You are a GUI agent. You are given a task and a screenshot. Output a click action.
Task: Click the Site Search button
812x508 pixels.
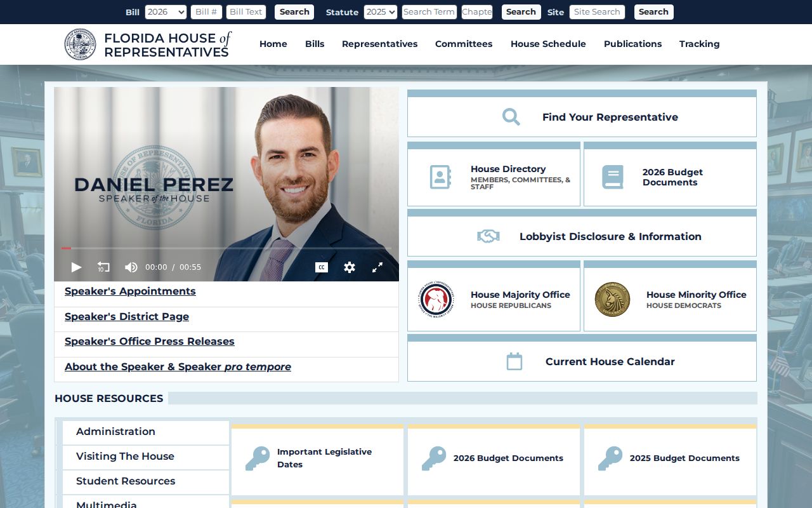[654, 12]
